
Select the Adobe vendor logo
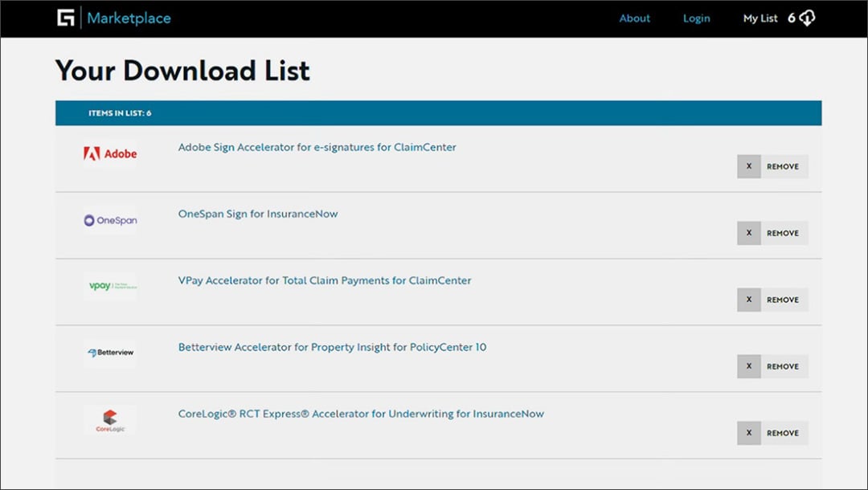click(110, 153)
